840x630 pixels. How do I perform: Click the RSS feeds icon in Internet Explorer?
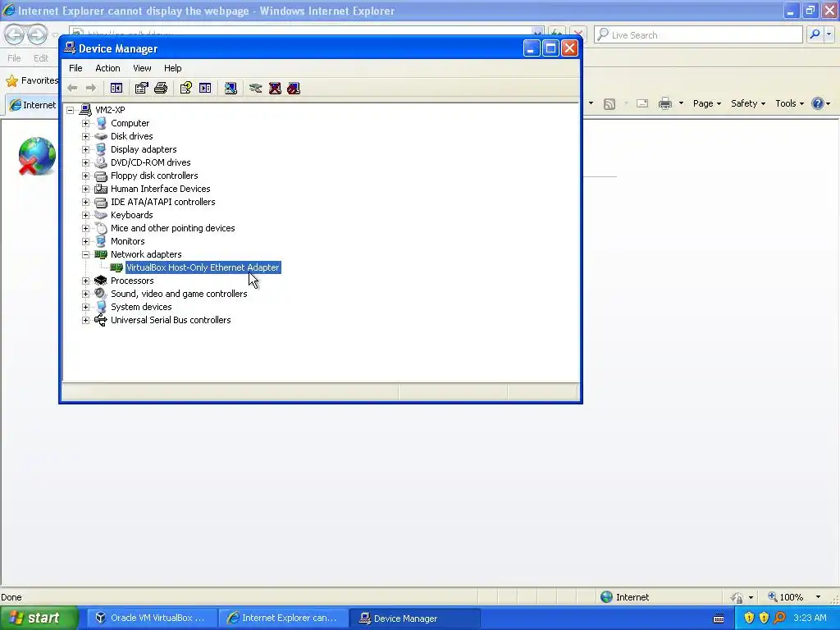coord(609,104)
